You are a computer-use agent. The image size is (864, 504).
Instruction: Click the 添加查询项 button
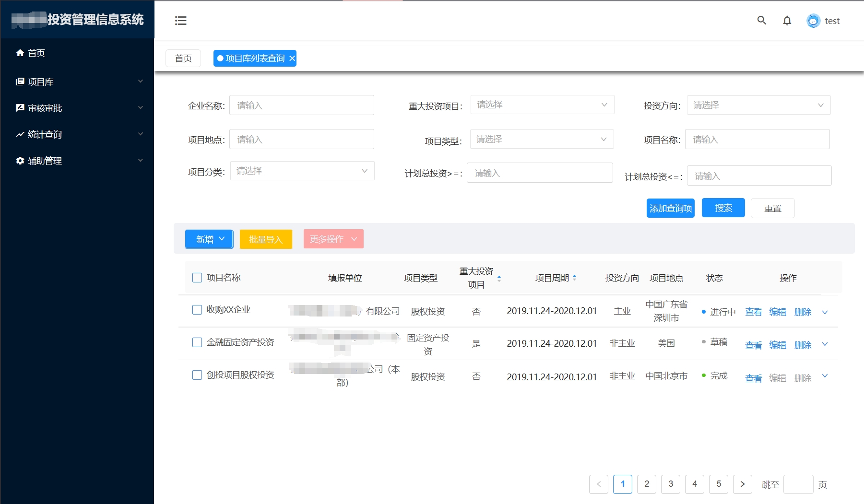pos(671,208)
